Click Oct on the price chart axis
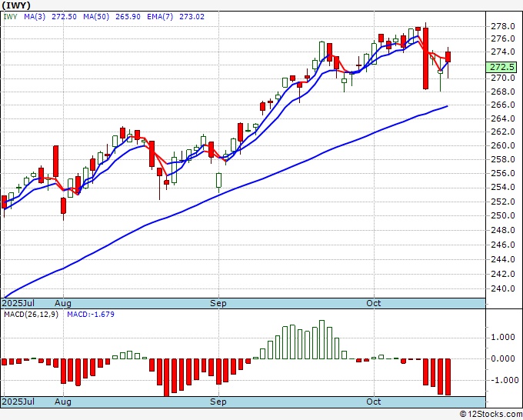The image size is (523, 420). 373,303
